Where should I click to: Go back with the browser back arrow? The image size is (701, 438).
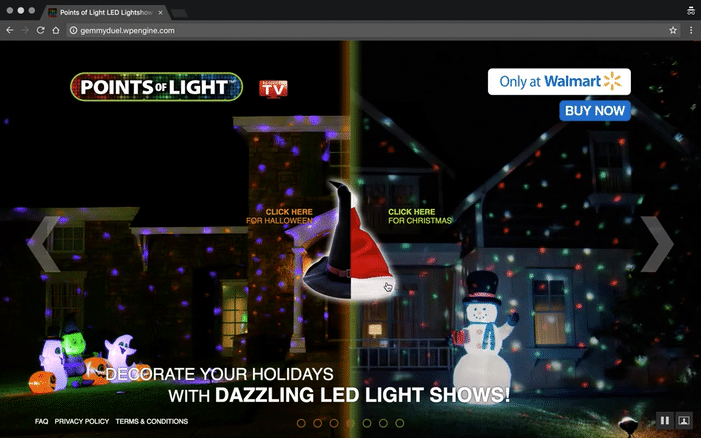point(10,30)
